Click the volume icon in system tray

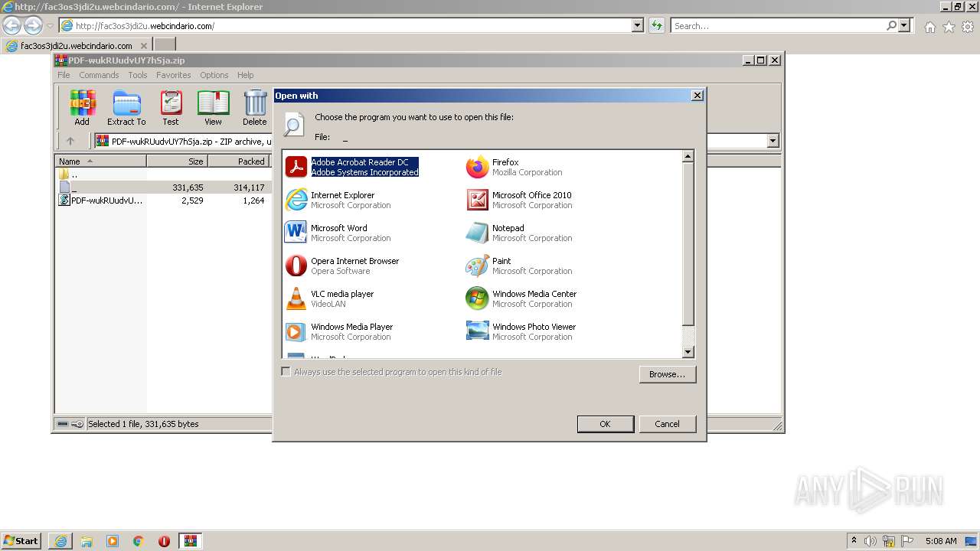tap(871, 541)
